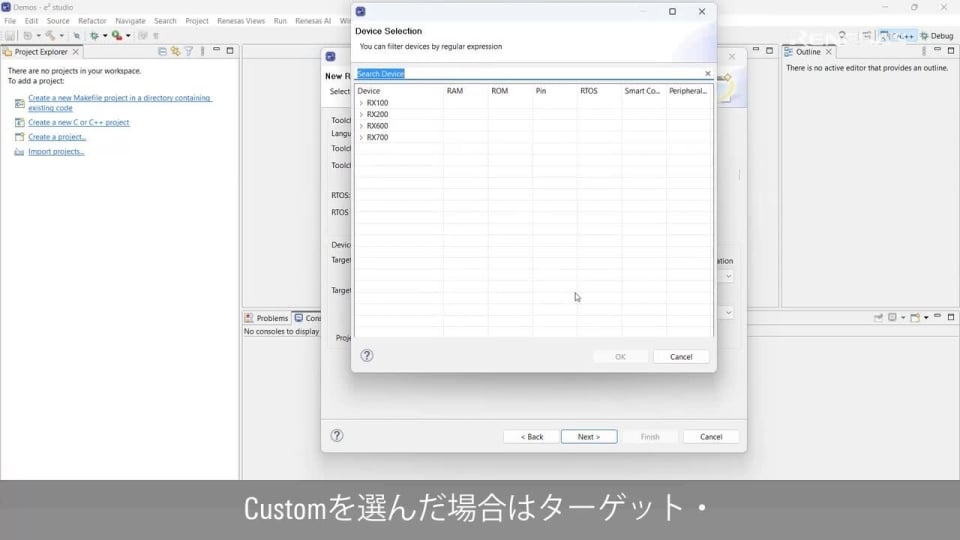This screenshot has height=540, width=960.
Task: Switch to the Problems tab
Action: (266, 318)
